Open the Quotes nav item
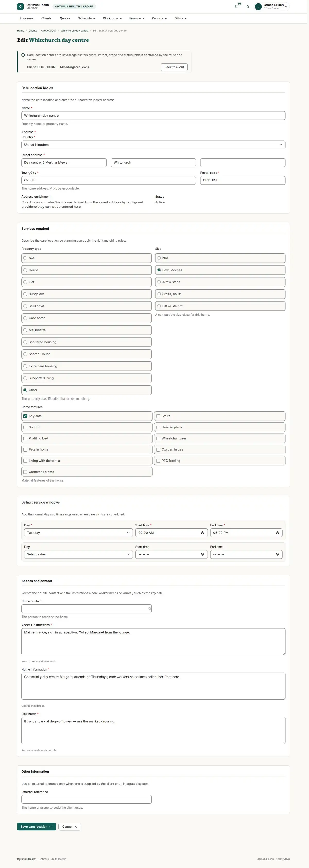 coord(65,18)
